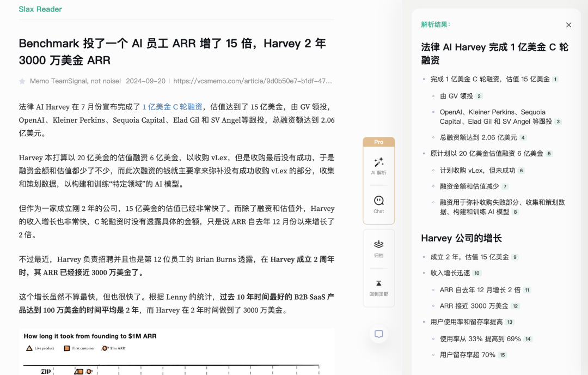The width and height of the screenshot is (588, 375).
Task: Click the summary line 计划收购 vLex，但未成功
Action: pos(477,171)
